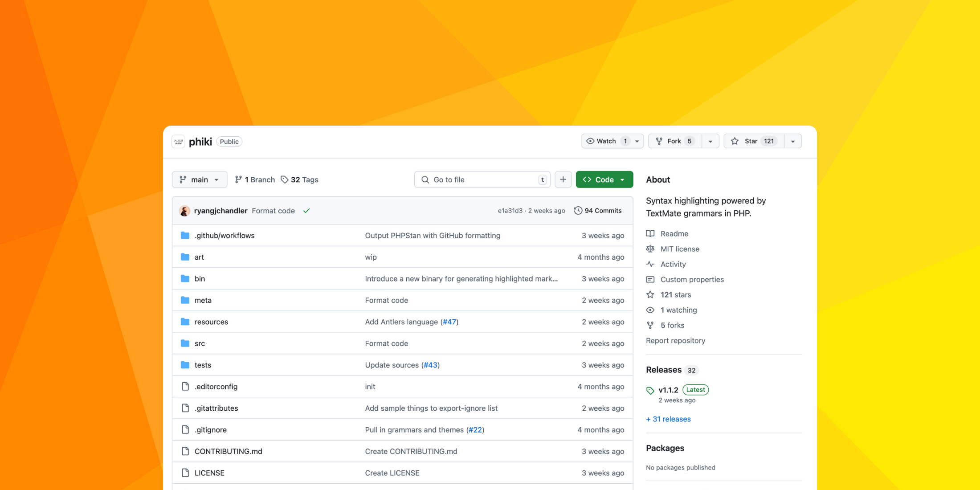Expand the Star lists dropdown arrow
This screenshot has width=980, height=490.
coord(793,141)
